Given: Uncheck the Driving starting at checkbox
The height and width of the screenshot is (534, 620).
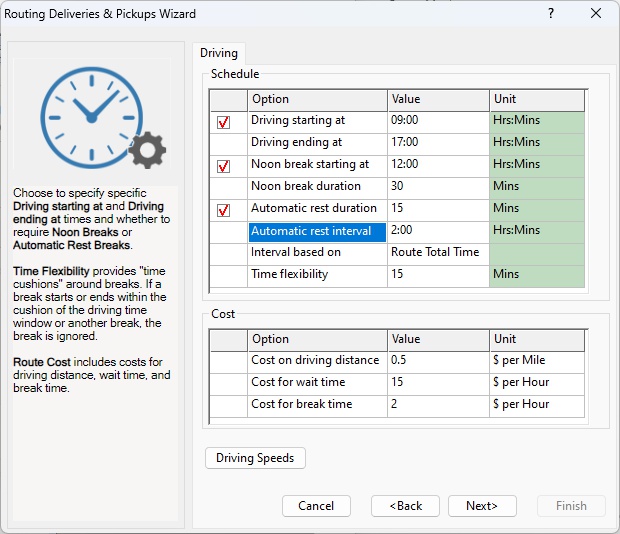Looking at the screenshot, I should coord(224,122).
